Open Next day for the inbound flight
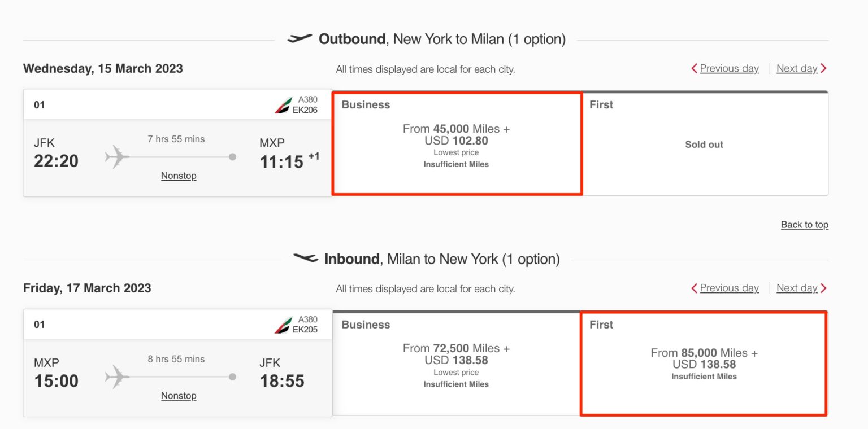Image resolution: width=868 pixels, height=429 pixels. tap(798, 288)
